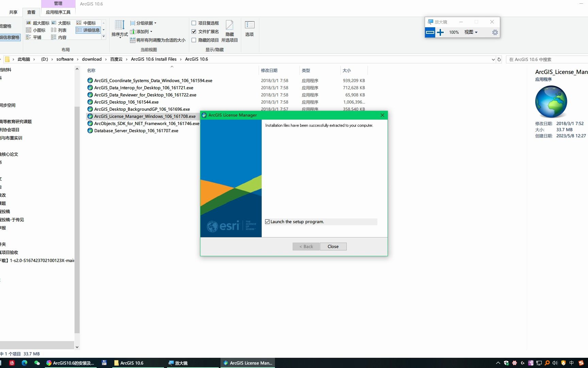Click the Database_Server_Desktop exe file icon
The image size is (588, 368).
[90, 131]
